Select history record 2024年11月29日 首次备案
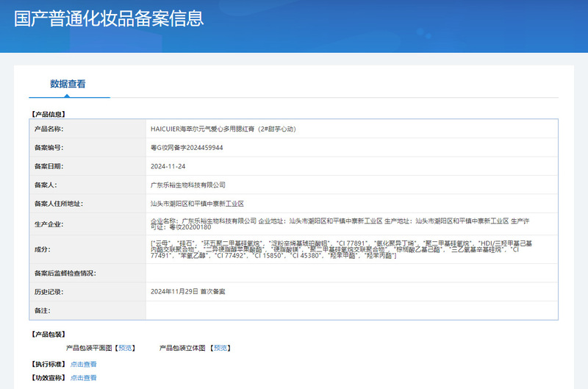 (x=188, y=291)
